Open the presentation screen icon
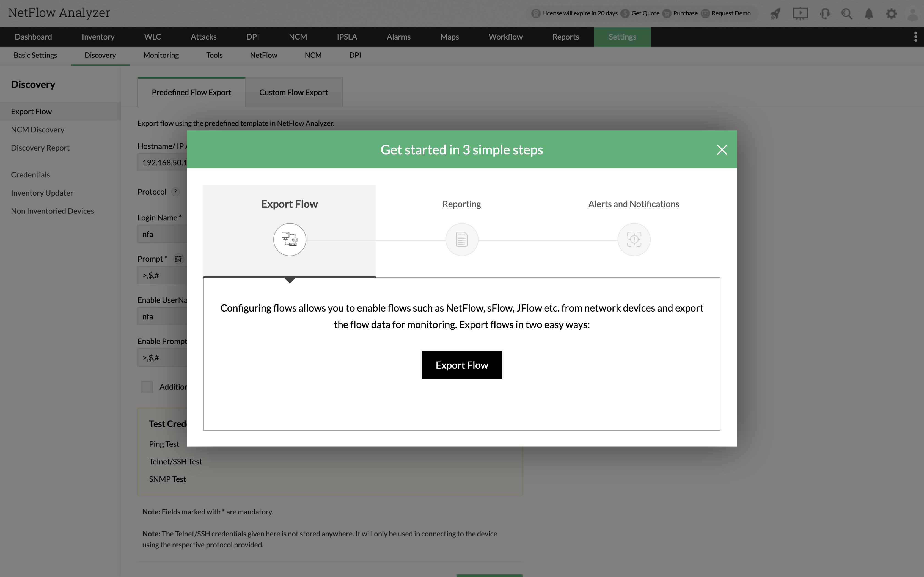Image resolution: width=924 pixels, height=577 pixels. (x=800, y=14)
